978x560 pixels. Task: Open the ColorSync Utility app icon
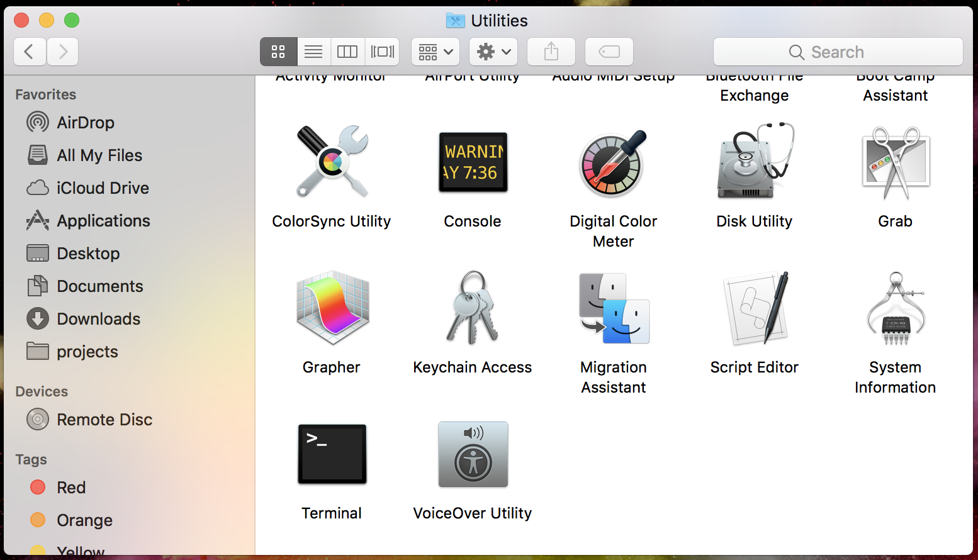(332, 162)
